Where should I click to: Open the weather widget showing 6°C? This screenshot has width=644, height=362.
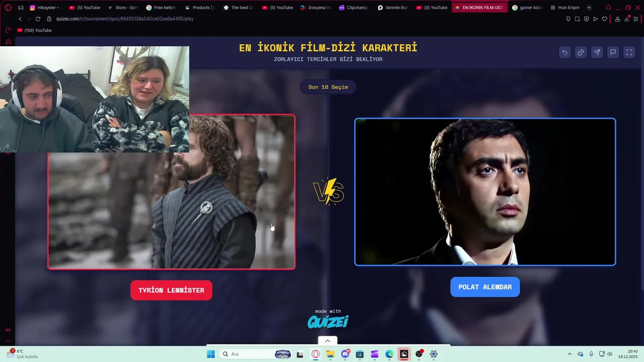[22, 354]
